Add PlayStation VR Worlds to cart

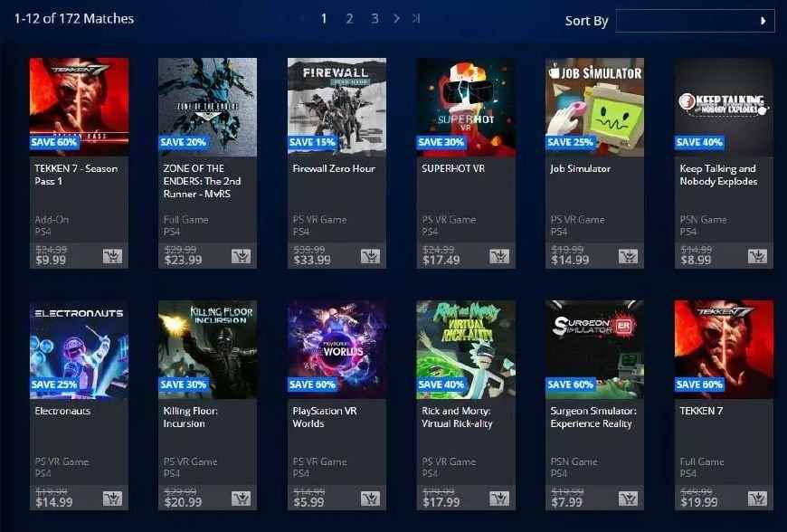pos(370,499)
